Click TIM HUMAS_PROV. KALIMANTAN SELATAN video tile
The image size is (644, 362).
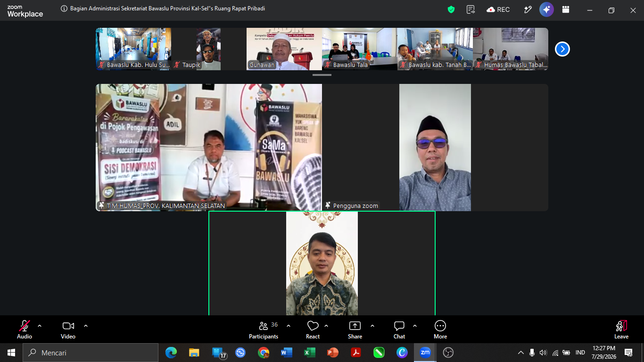(209, 148)
